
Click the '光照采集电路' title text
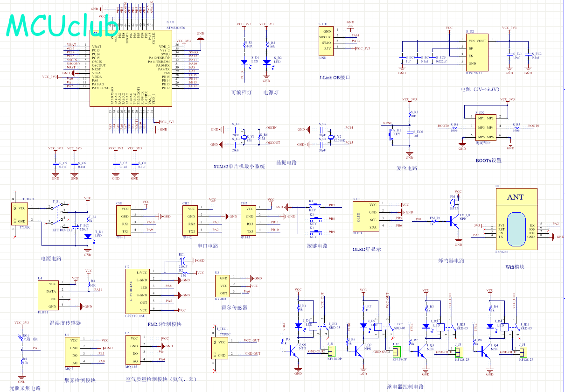click(25, 388)
